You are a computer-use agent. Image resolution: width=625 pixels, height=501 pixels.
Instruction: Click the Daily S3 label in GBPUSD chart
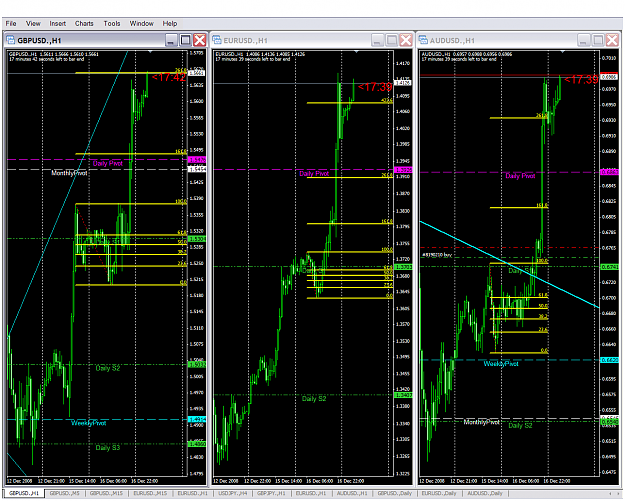point(108,448)
